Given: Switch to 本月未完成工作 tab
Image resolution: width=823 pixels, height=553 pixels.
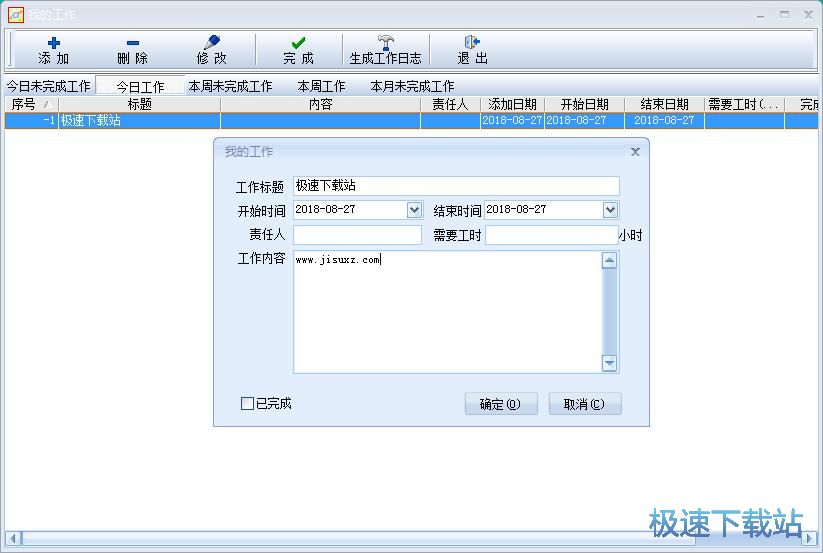Looking at the screenshot, I should coord(412,86).
